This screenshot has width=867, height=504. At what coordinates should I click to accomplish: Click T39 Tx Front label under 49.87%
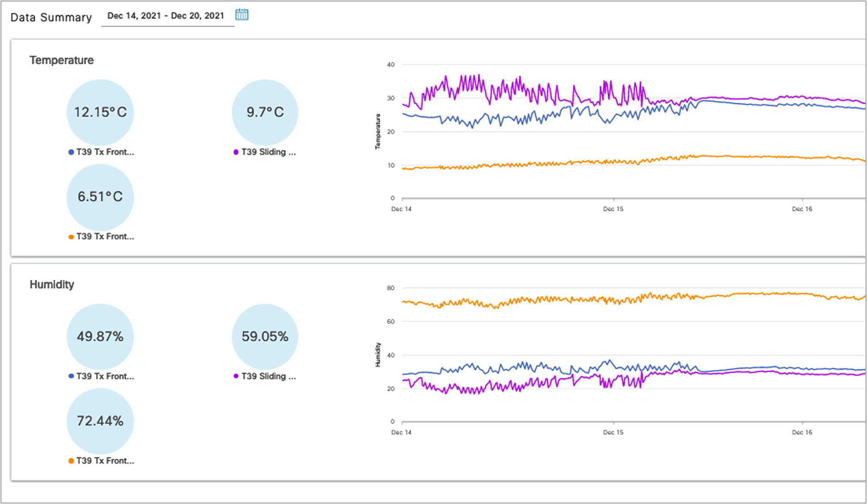pyautogui.click(x=105, y=376)
